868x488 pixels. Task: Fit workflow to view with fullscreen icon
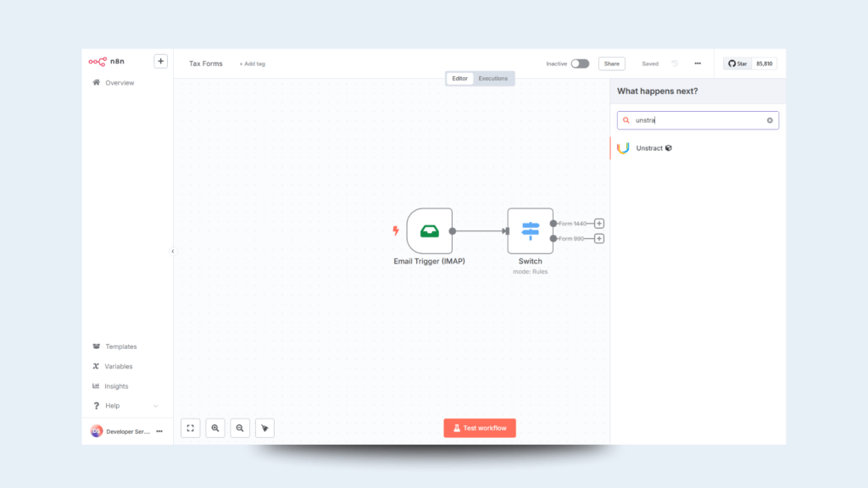coord(191,429)
